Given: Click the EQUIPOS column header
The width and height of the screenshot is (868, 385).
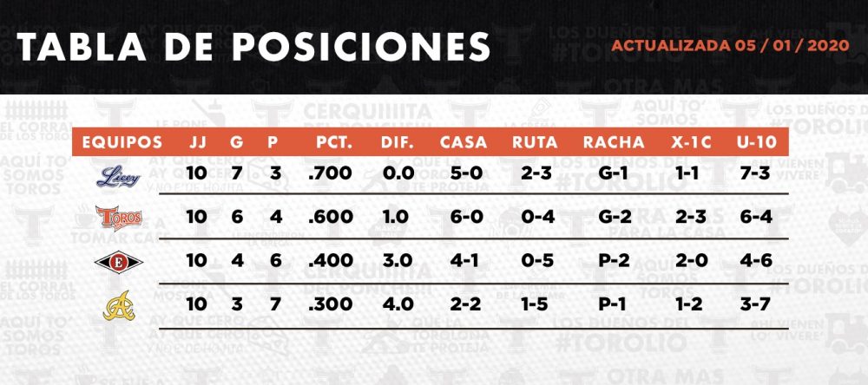Looking at the screenshot, I should pyautogui.click(x=122, y=143).
